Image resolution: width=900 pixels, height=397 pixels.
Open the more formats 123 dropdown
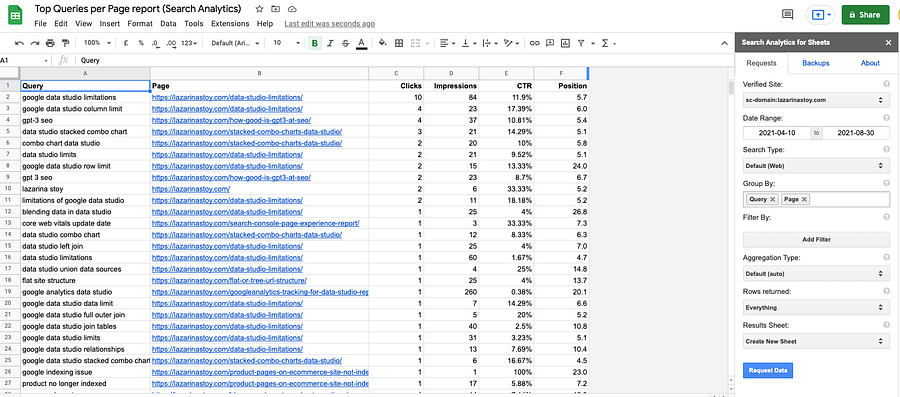[189, 43]
